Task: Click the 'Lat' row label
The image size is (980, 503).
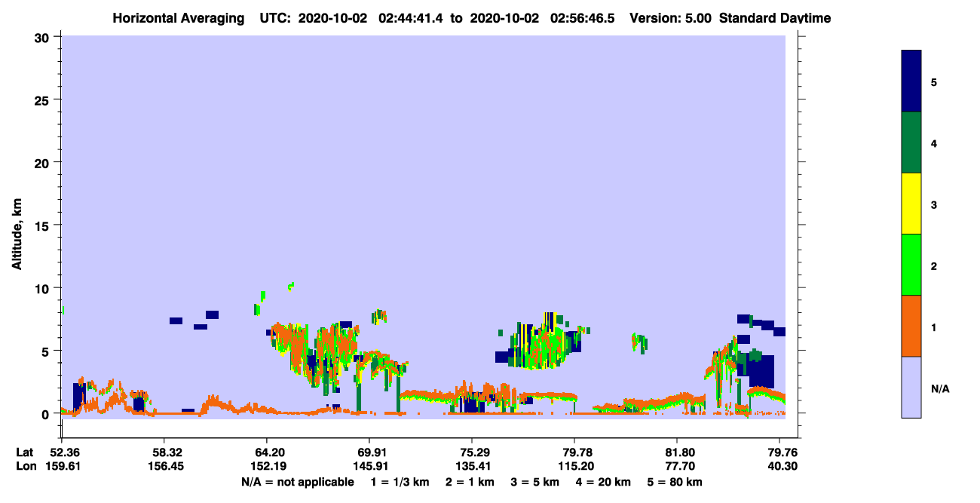Action: (x=24, y=452)
